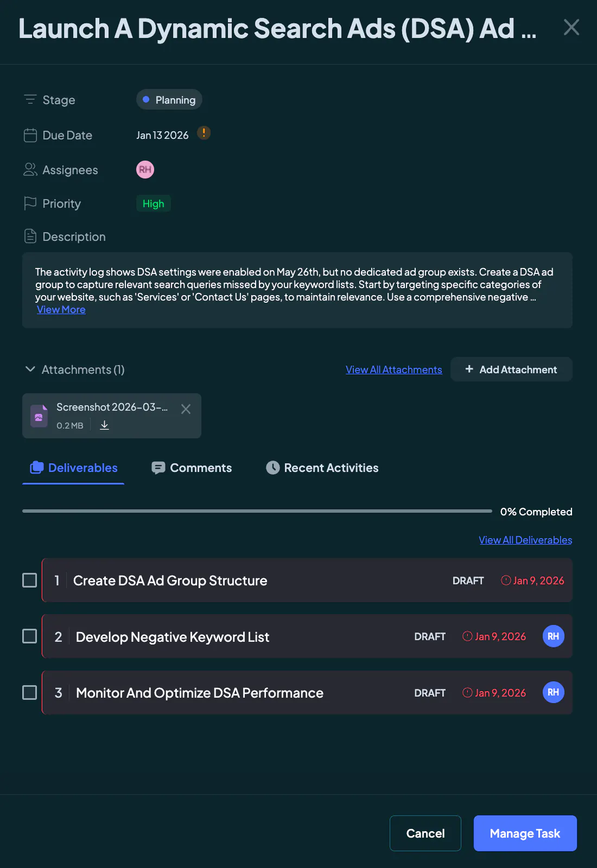Click the DRAFT status on Create DSA Ad Group Structure
This screenshot has height=868, width=597.
click(x=468, y=580)
